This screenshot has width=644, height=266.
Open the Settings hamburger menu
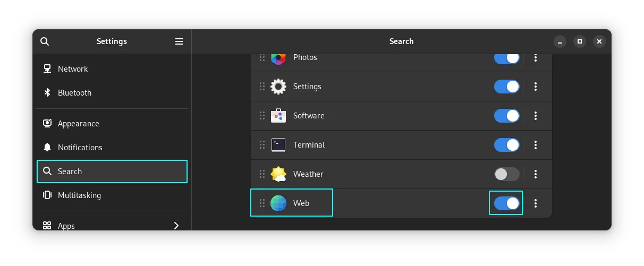coord(179,41)
